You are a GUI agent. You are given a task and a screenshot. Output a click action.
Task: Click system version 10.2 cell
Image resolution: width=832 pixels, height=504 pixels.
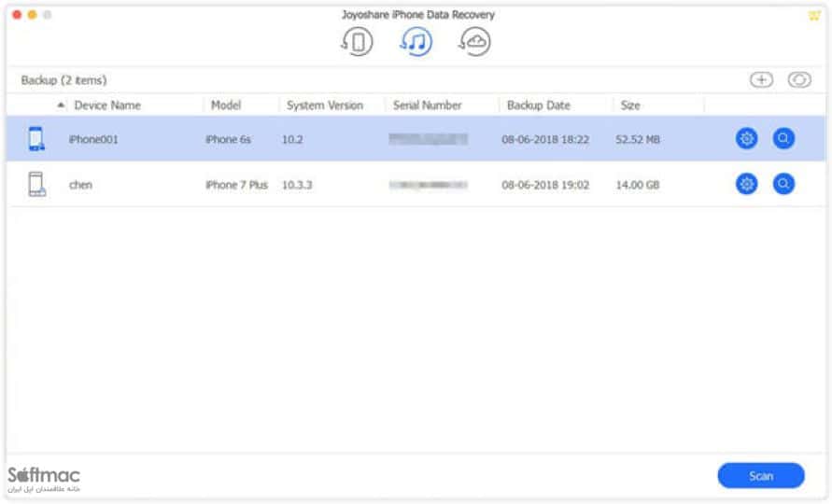tap(292, 139)
